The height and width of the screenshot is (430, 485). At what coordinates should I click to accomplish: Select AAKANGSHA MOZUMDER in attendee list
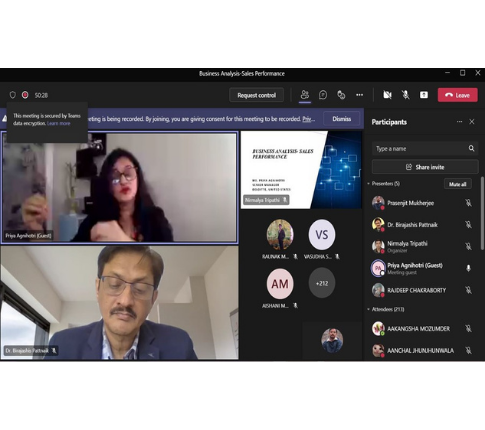click(x=423, y=328)
